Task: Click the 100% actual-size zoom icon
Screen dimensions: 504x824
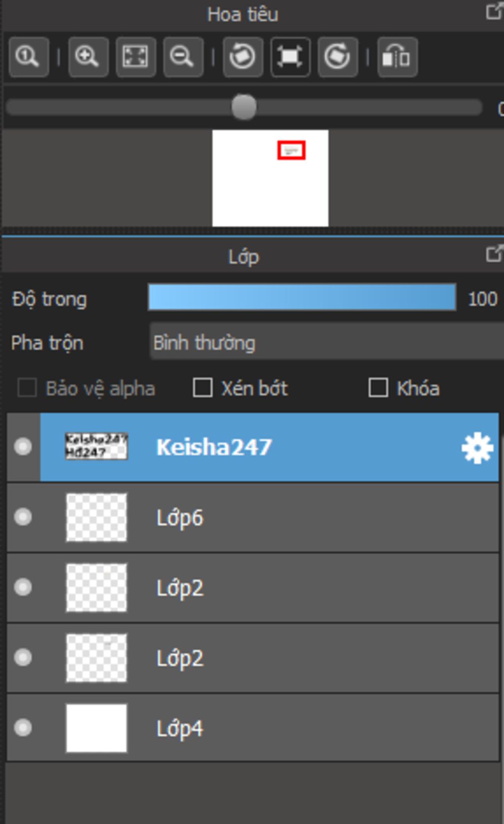Action: pos(28,57)
